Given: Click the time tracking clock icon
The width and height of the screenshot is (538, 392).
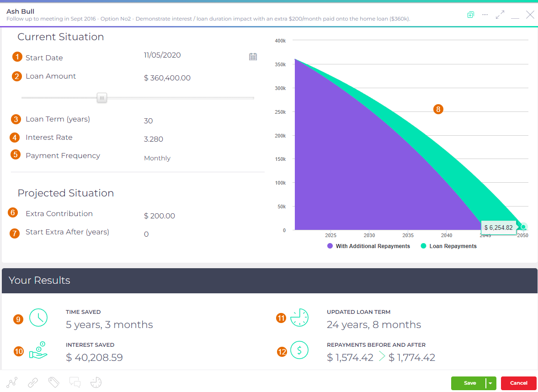Looking at the screenshot, I should coord(96,382).
